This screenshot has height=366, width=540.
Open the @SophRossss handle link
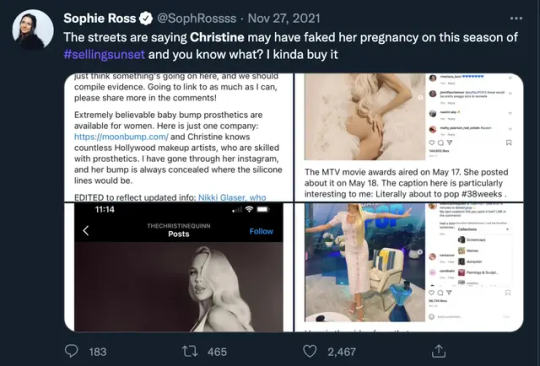tap(197, 19)
